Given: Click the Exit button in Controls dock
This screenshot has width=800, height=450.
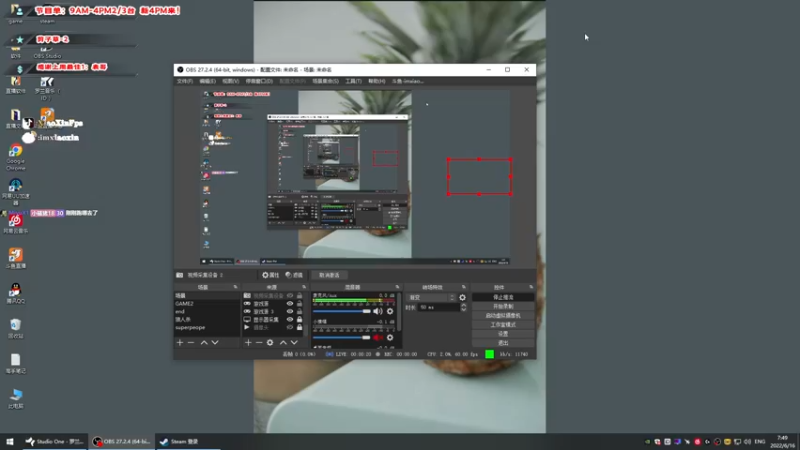Looking at the screenshot, I should click(x=503, y=343).
